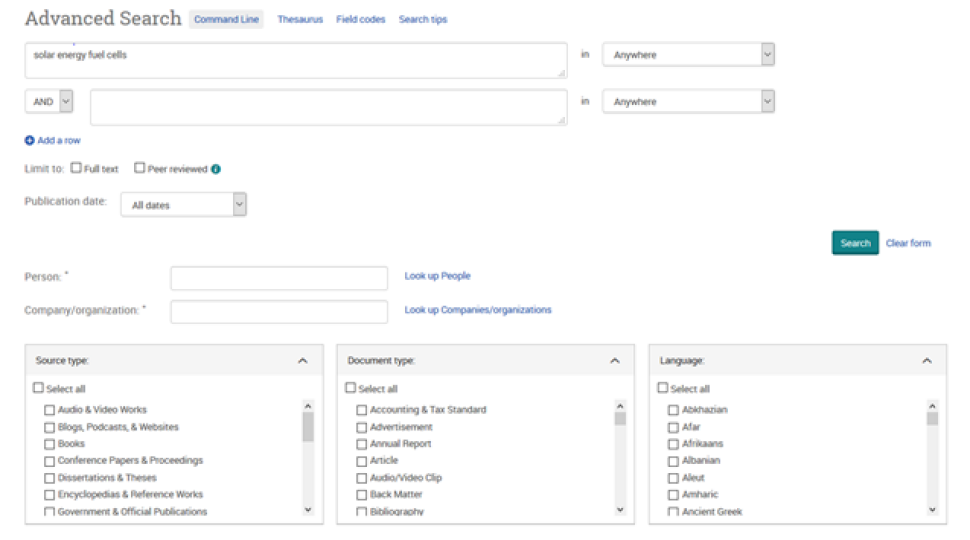
Task: Open the Field codes link
Action: pyautogui.click(x=361, y=19)
